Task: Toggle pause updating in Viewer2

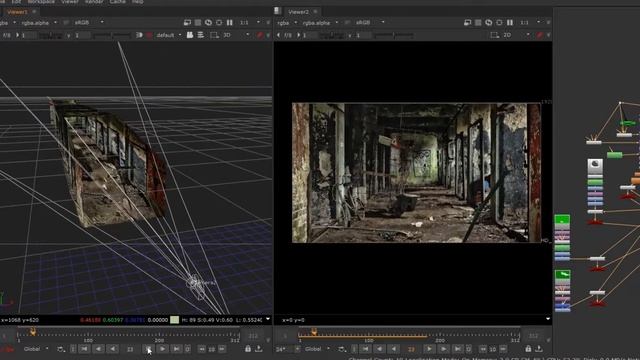Action: pyautogui.click(x=510, y=22)
